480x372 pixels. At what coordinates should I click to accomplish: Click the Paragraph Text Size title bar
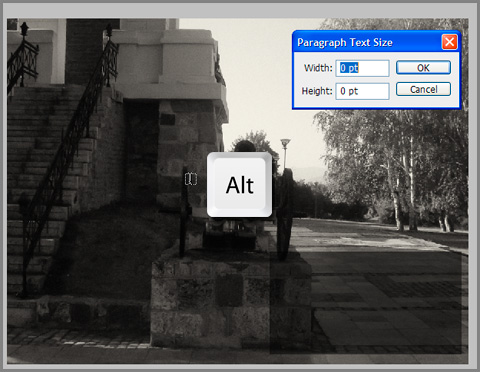click(x=367, y=42)
